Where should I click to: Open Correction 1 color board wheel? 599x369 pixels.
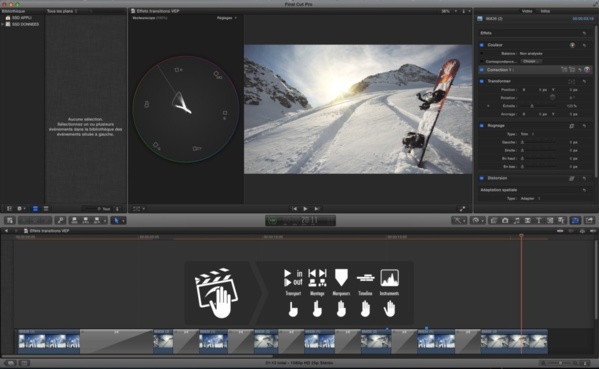(587, 70)
